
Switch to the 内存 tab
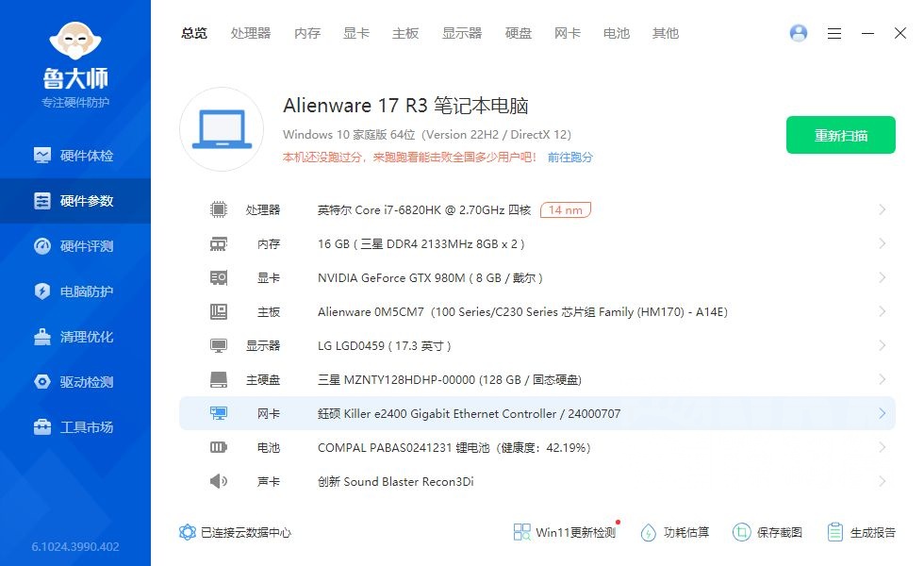307,34
